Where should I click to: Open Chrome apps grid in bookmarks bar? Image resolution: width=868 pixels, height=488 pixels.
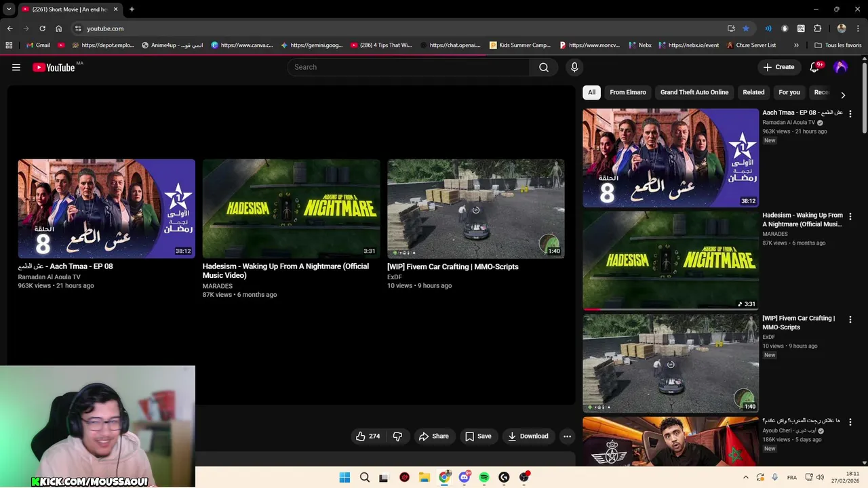9,45
